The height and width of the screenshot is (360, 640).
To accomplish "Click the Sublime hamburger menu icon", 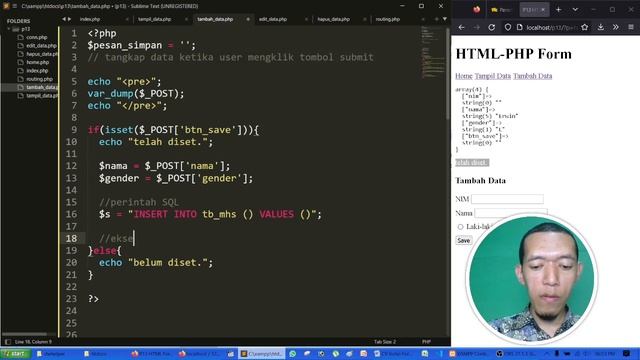I will click(x=15, y=6).
